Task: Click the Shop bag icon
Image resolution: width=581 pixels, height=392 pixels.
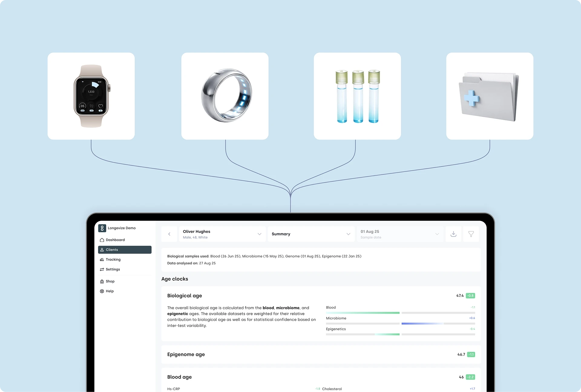Action: tap(102, 281)
